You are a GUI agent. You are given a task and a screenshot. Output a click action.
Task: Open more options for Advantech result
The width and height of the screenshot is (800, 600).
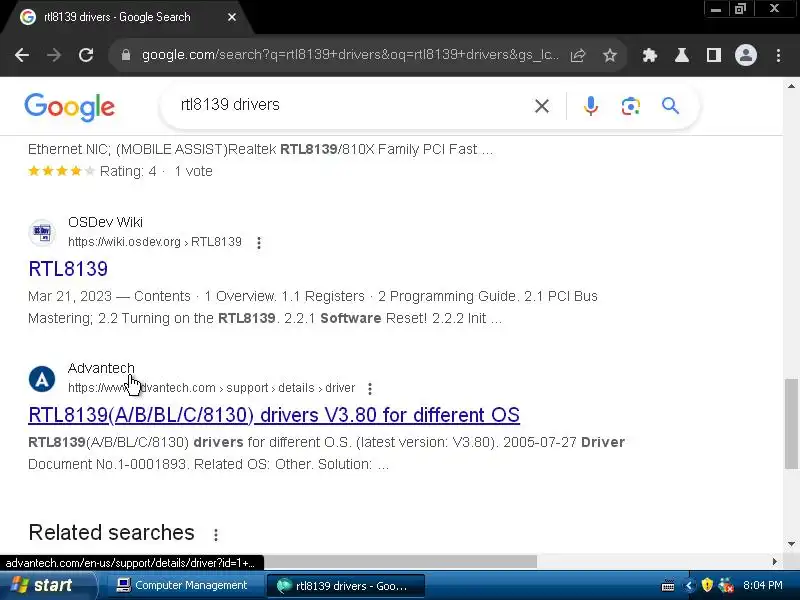(370, 389)
